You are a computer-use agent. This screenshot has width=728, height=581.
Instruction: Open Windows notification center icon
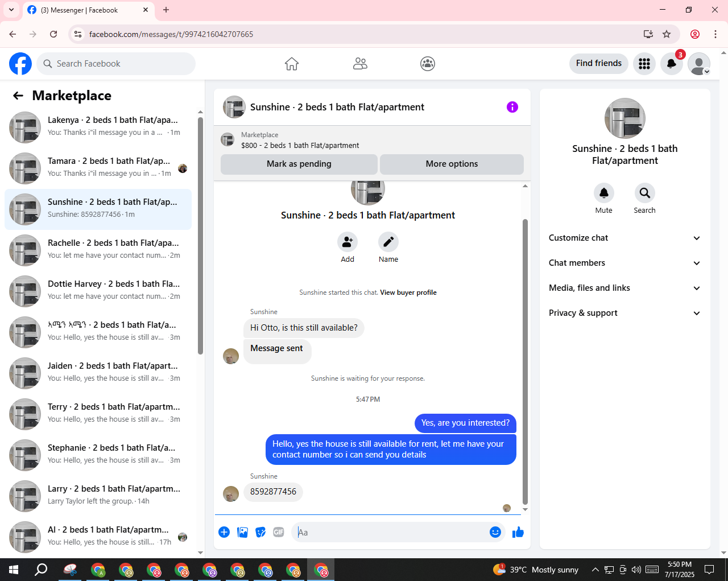point(709,570)
